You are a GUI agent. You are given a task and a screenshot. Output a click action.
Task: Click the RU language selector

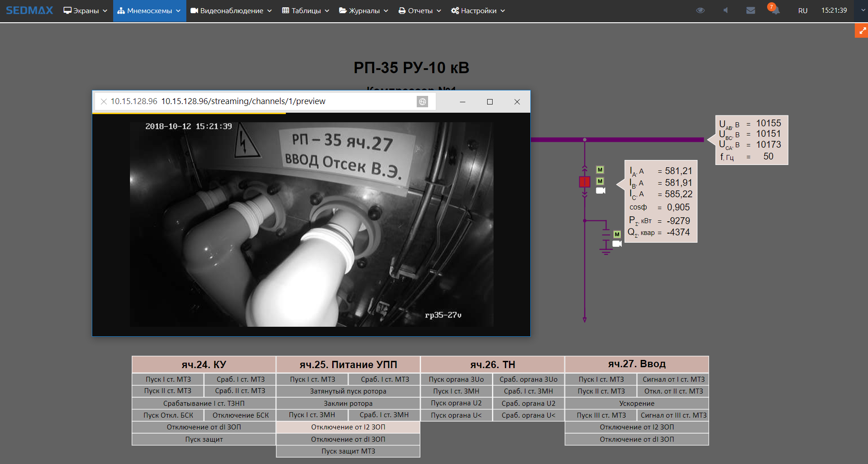[x=803, y=10]
